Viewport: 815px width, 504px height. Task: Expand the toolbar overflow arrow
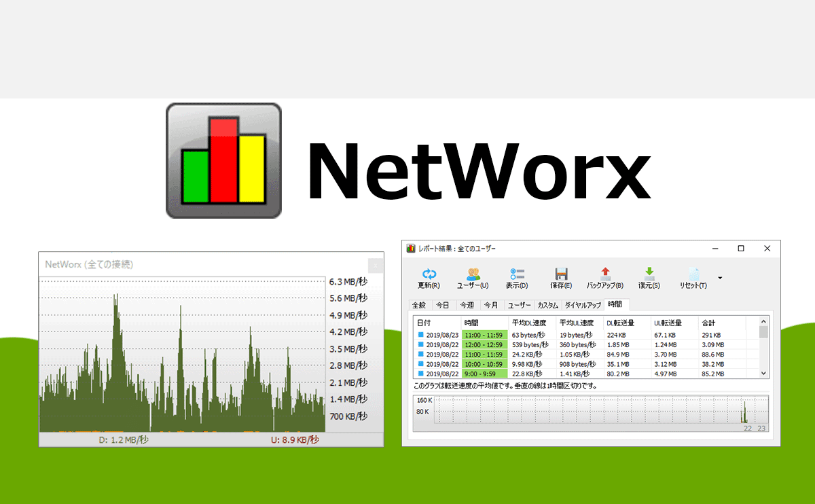coord(720,277)
